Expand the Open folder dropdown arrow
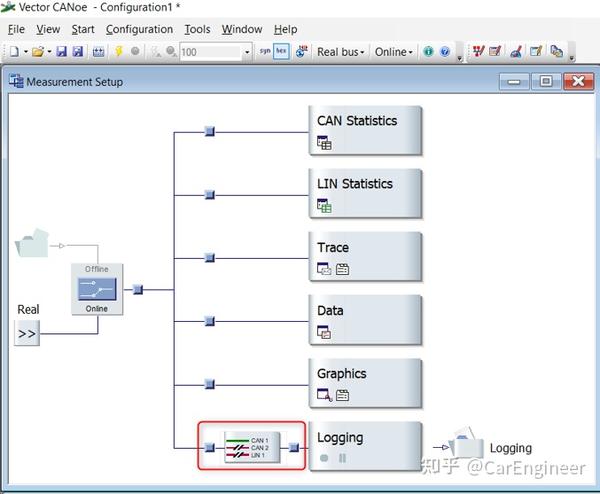This screenshot has width=600, height=494. [49, 52]
